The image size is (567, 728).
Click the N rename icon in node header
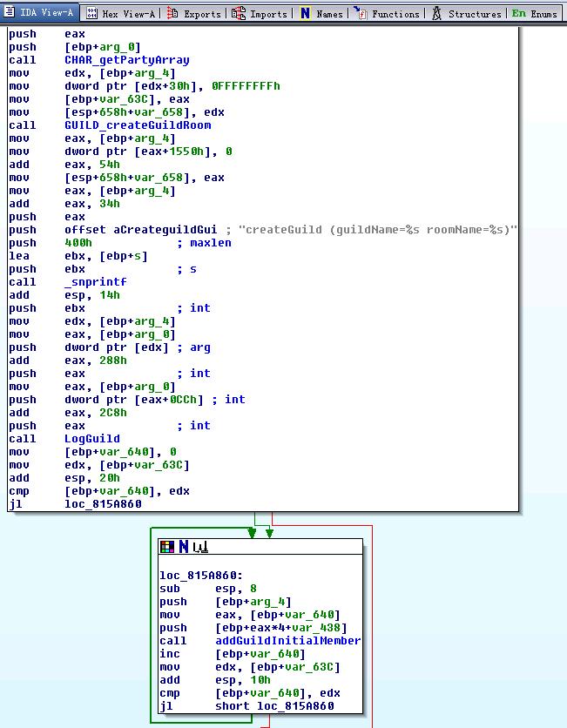tap(183, 547)
